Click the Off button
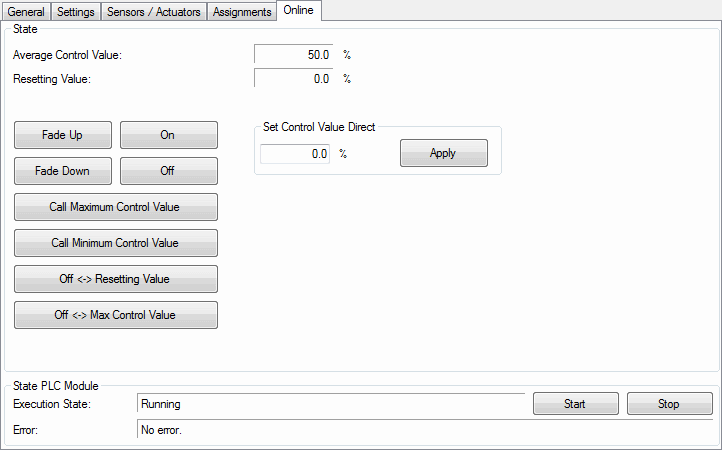Viewport: 722px width, 450px height. click(x=169, y=171)
